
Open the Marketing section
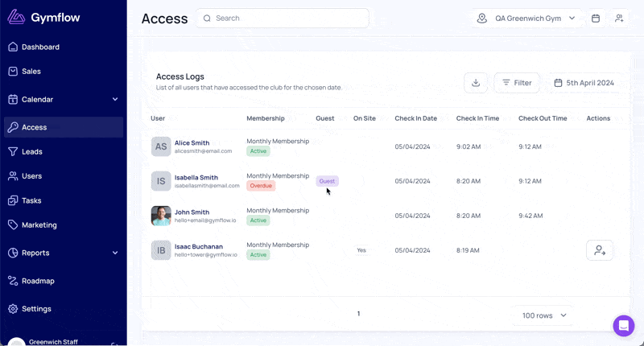[39, 224]
